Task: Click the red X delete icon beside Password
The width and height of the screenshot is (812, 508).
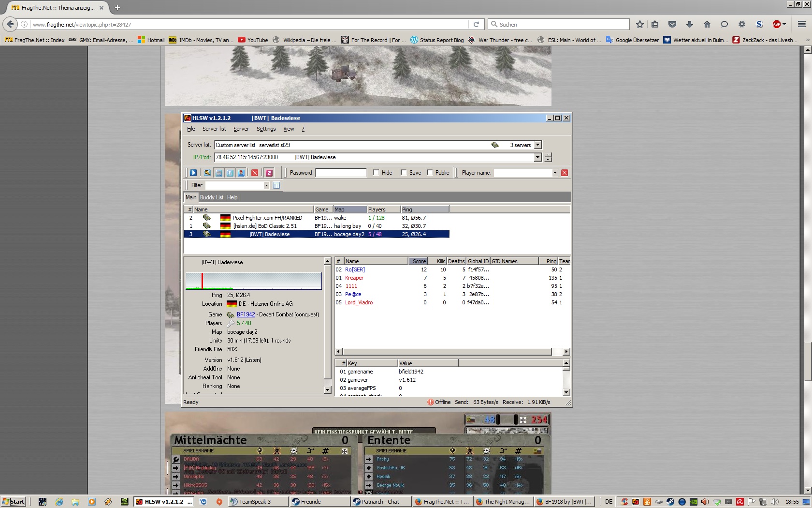Action: coord(255,173)
